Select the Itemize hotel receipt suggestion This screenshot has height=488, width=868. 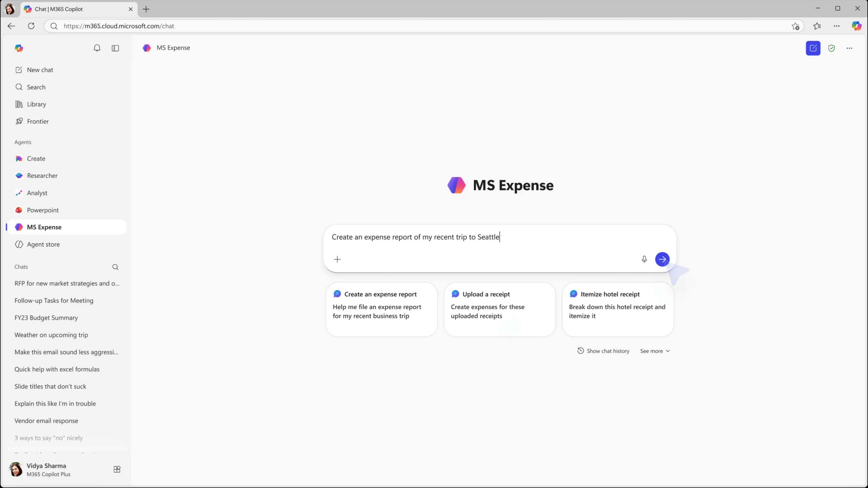[618, 309]
